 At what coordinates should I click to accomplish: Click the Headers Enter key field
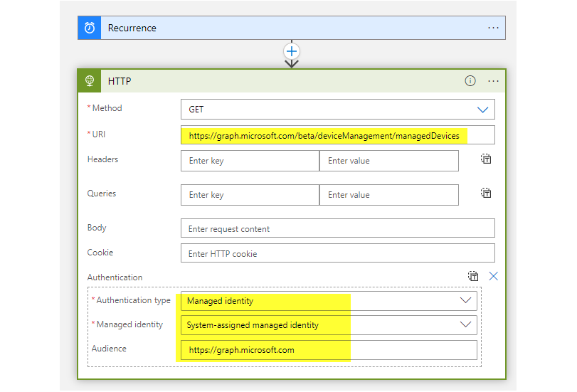(x=250, y=161)
